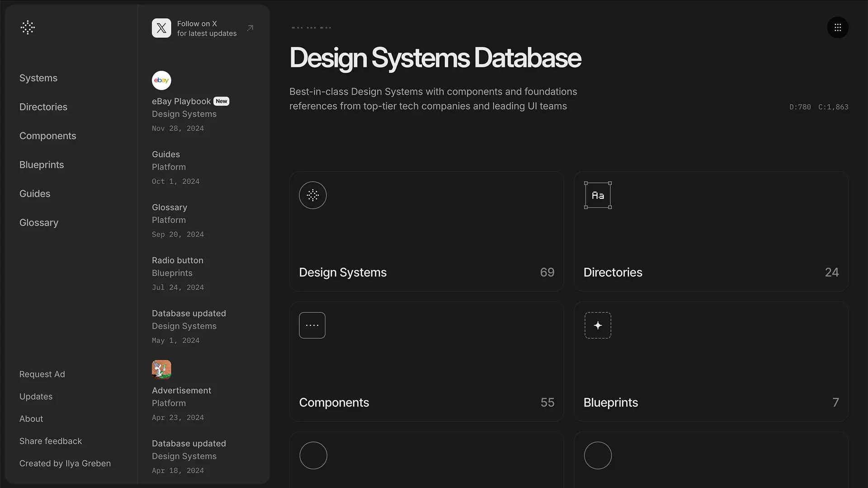Click the eBay logo avatar

pos(161,80)
